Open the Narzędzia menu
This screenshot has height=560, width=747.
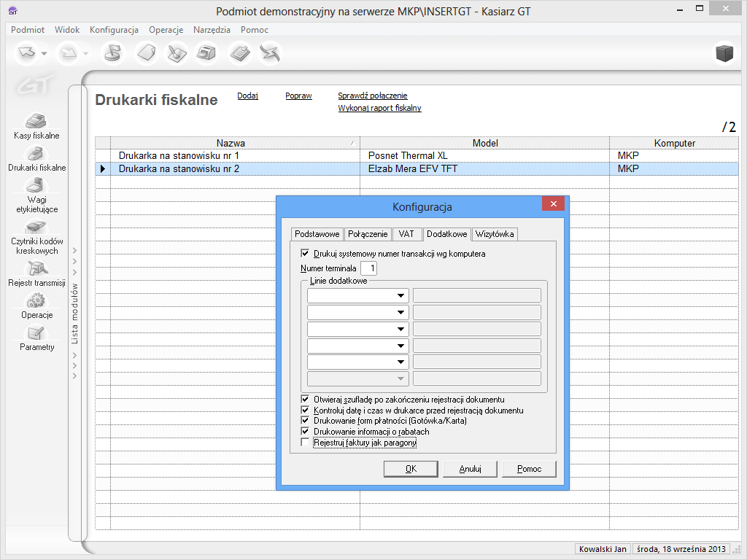coord(212,30)
